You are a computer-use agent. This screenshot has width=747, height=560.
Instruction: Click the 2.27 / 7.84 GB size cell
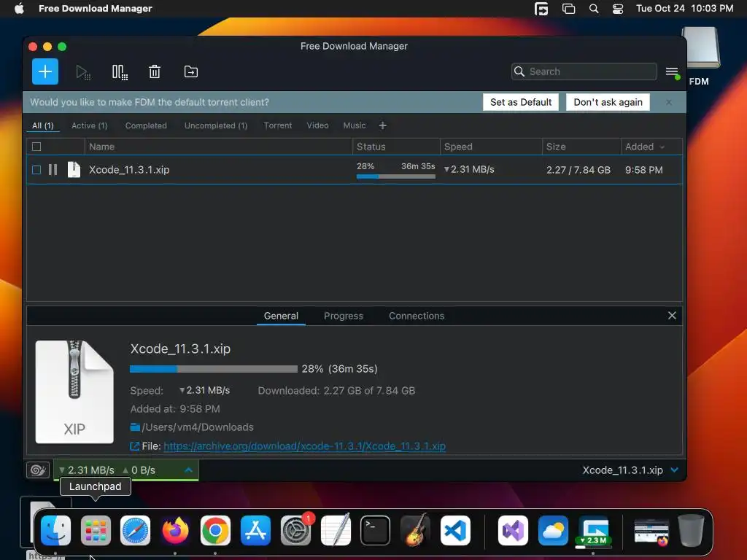pyautogui.click(x=578, y=170)
